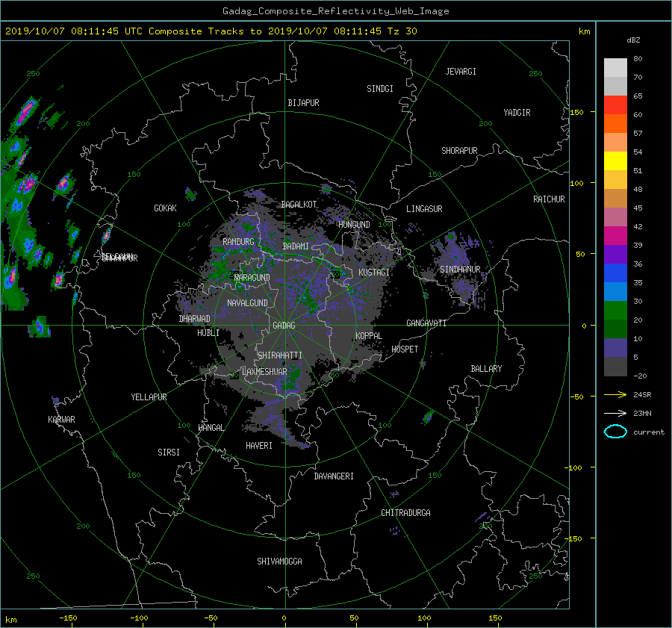Select the gray -20 dBZ color swatch

[x=615, y=366]
